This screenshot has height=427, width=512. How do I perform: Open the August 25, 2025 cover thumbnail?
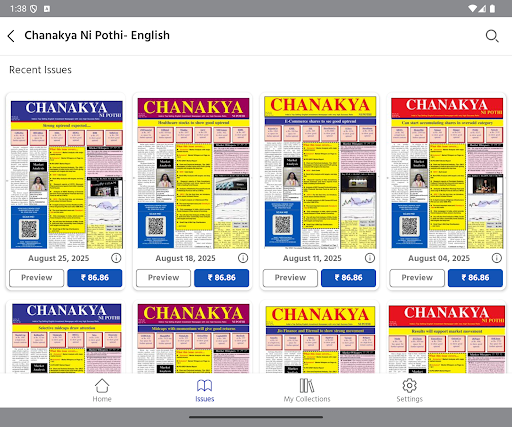[67, 175]
